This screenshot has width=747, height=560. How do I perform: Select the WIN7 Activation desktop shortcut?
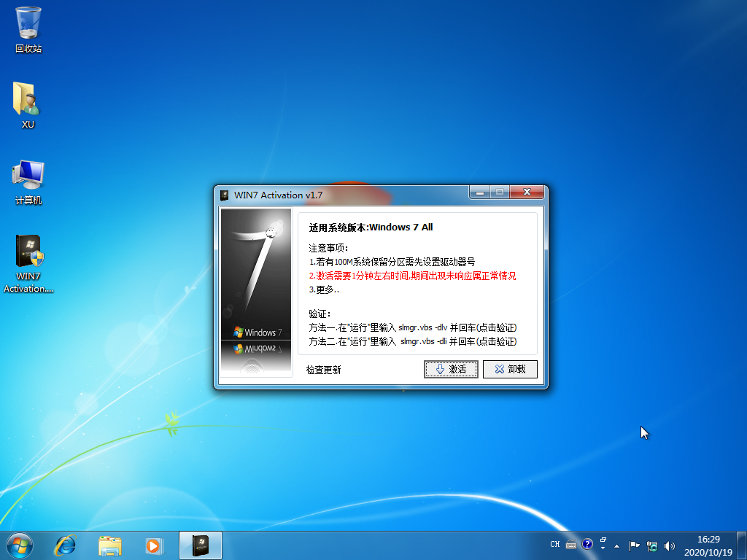click(28, 261)
